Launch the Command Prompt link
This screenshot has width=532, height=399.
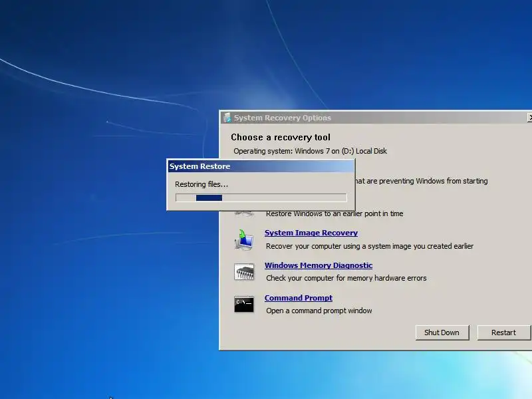pos(299,298)
